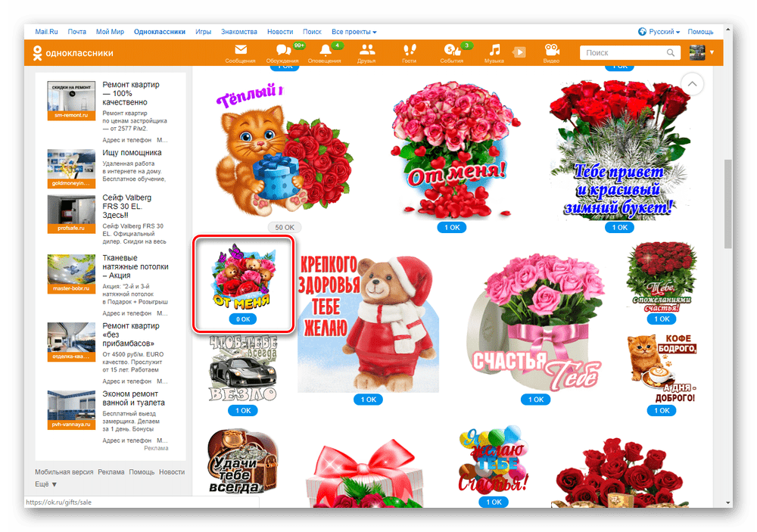
Task: Open the Гости guests icon
Action: [410, 53]
